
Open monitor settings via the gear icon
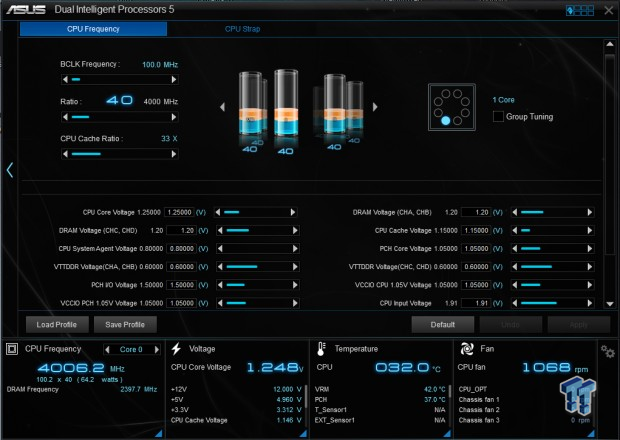click(607, 351)
